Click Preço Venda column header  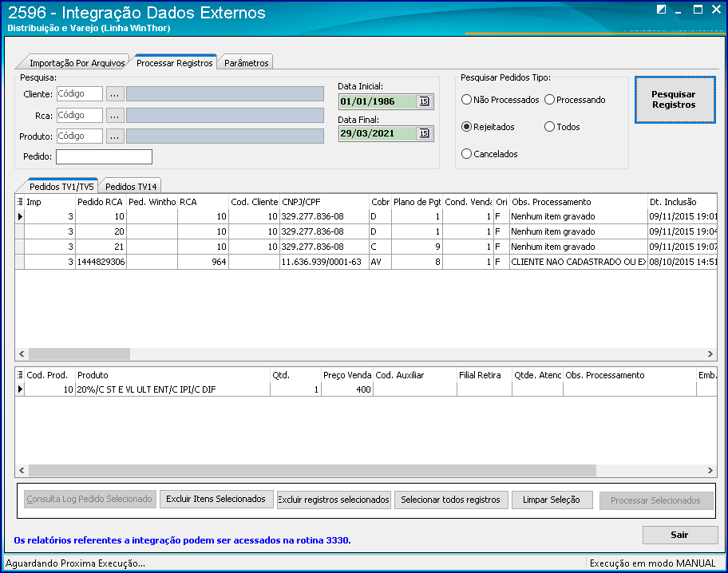[x=346, y=375]
